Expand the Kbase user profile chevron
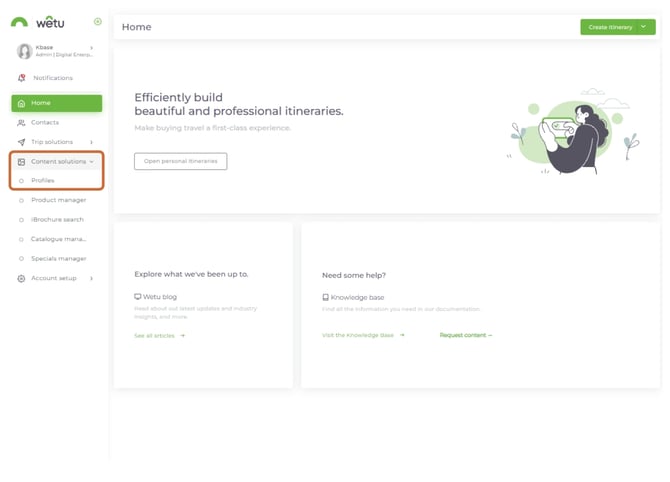 pyautogui.click(x=91, y=48)
